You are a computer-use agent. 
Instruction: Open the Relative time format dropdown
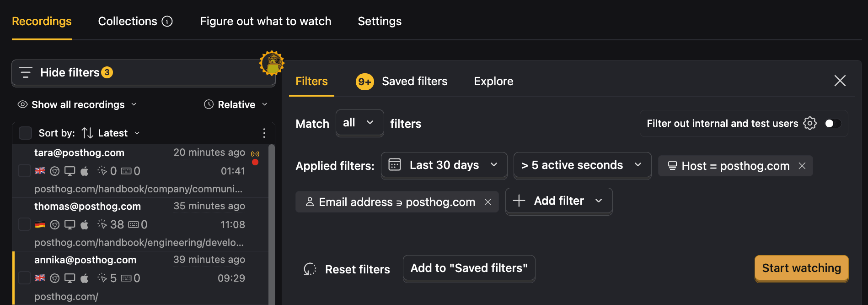point(236,104)
